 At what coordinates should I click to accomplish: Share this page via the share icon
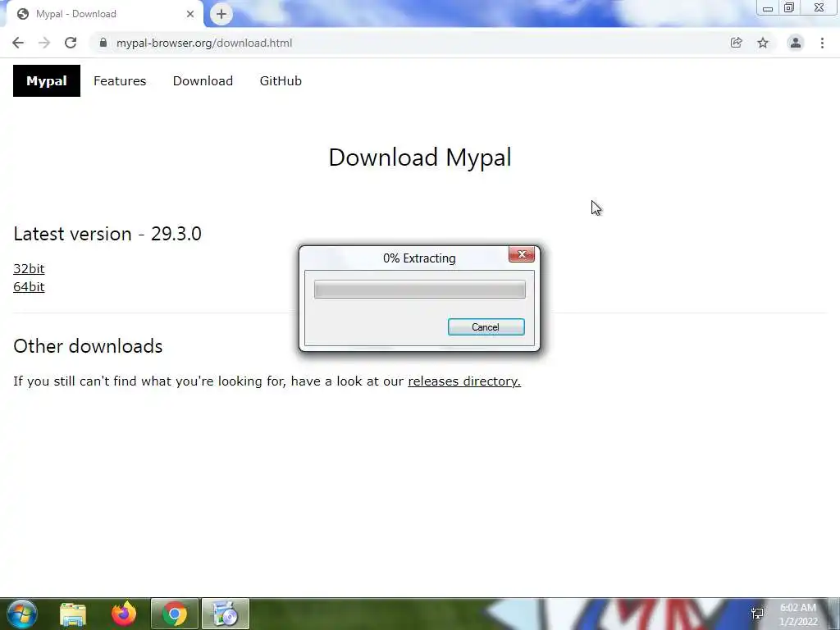pos(736,43)
